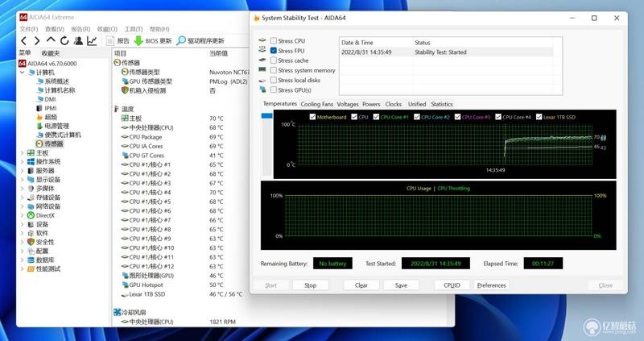
Task: Select Stability Test: Started log row
Action: point(447,52)
